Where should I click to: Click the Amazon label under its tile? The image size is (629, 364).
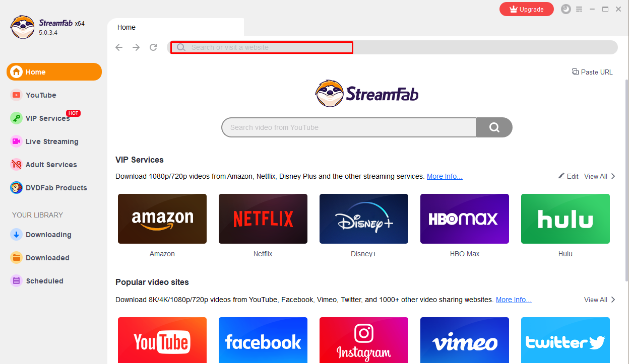tap(162, 254)
